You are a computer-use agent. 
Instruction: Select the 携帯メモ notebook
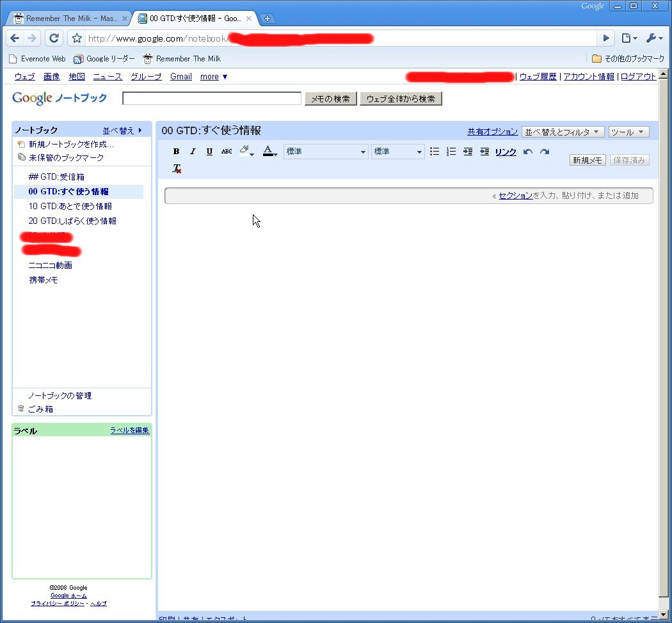pyautogui.click(x=43, y=280)
